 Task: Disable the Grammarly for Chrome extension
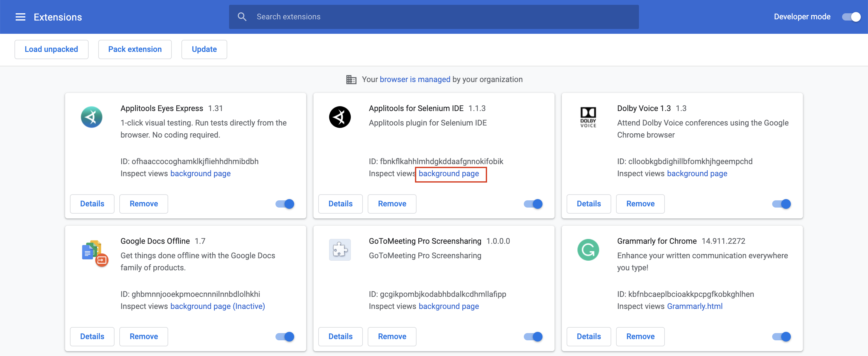point(782,336)
